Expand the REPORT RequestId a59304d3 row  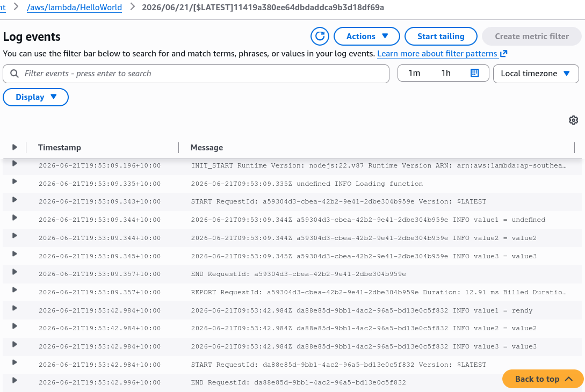(x=15, y=290)
